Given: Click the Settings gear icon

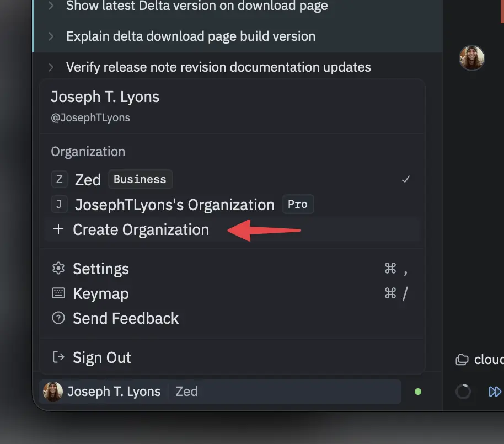Looking at the screenshot, I should pos(58,268).
